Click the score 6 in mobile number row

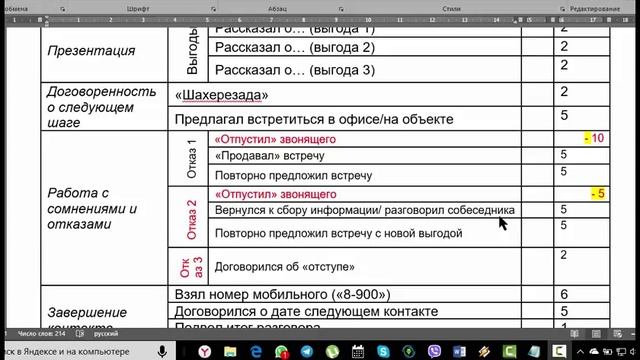pyautogui.click(x=564, y=294)
